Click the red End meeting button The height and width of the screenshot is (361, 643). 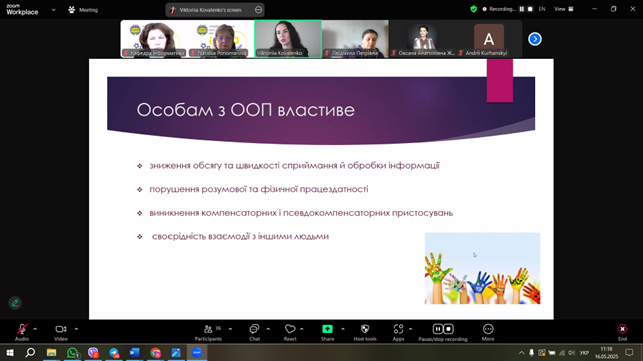622,332
